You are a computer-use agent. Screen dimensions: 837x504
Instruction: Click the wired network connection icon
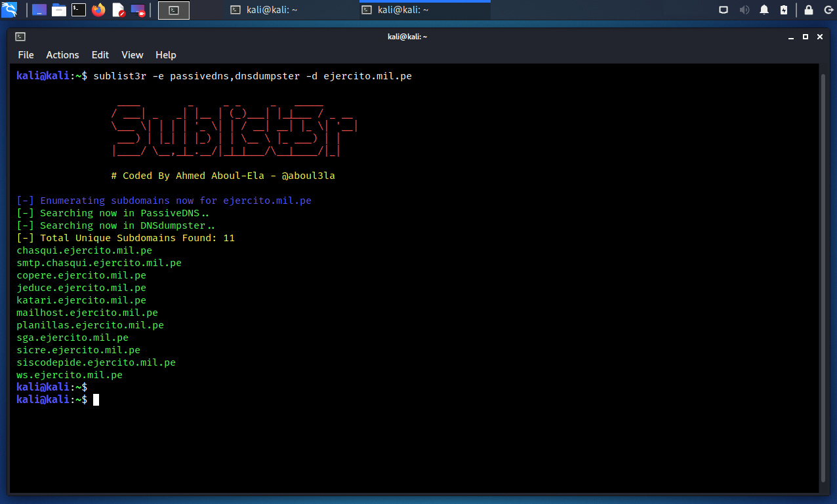(724, 10)
